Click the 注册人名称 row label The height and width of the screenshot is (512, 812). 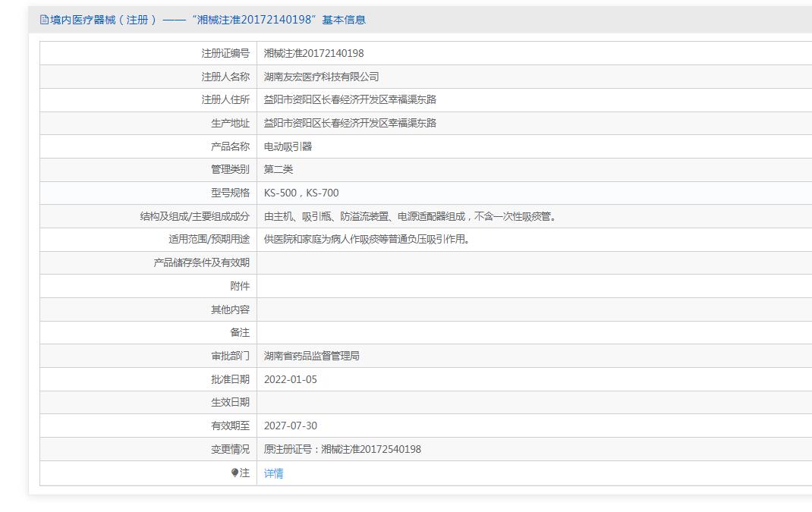225,77
